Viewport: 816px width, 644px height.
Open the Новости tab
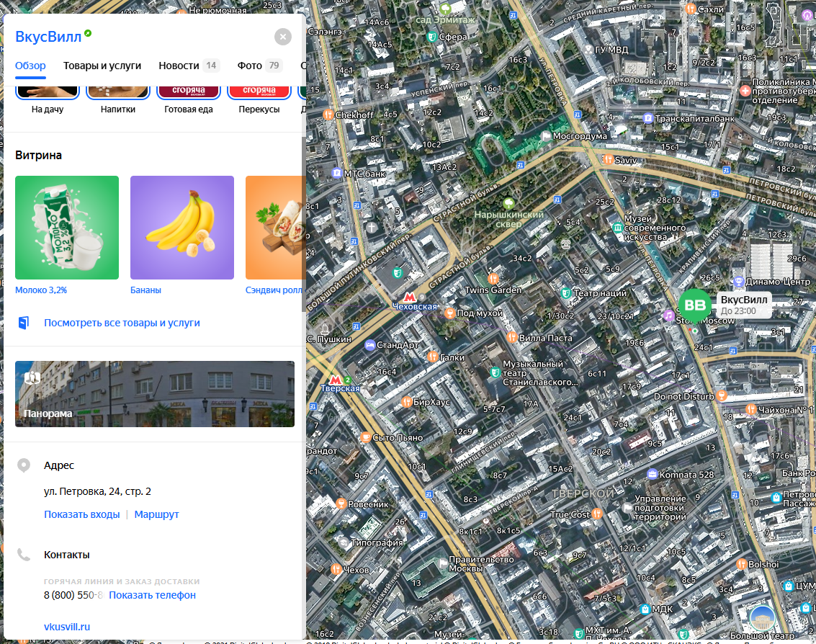[189, 66]
